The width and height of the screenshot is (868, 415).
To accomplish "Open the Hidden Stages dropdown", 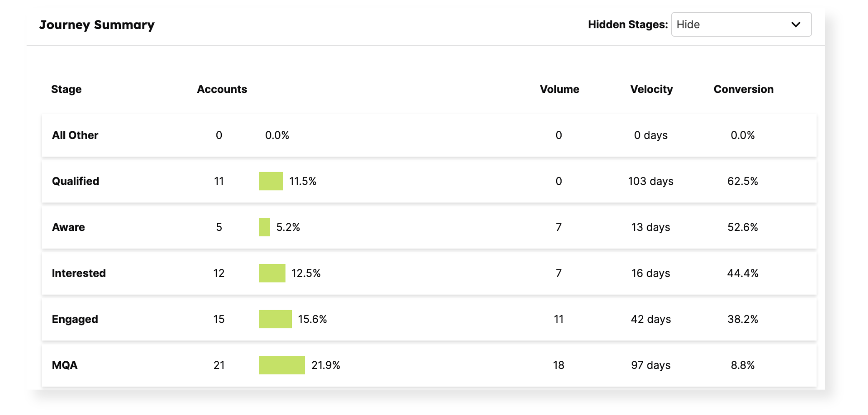I will tap(740, 25).
